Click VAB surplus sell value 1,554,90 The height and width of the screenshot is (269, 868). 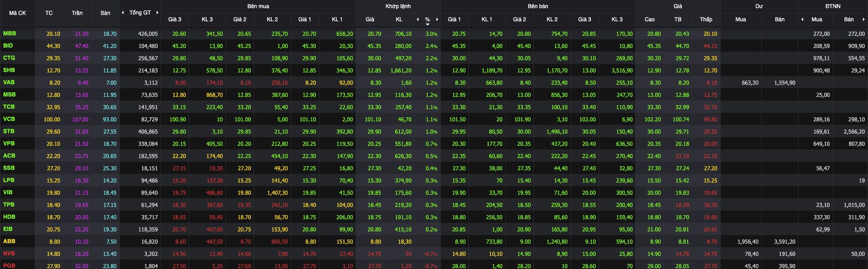[784, 83]
